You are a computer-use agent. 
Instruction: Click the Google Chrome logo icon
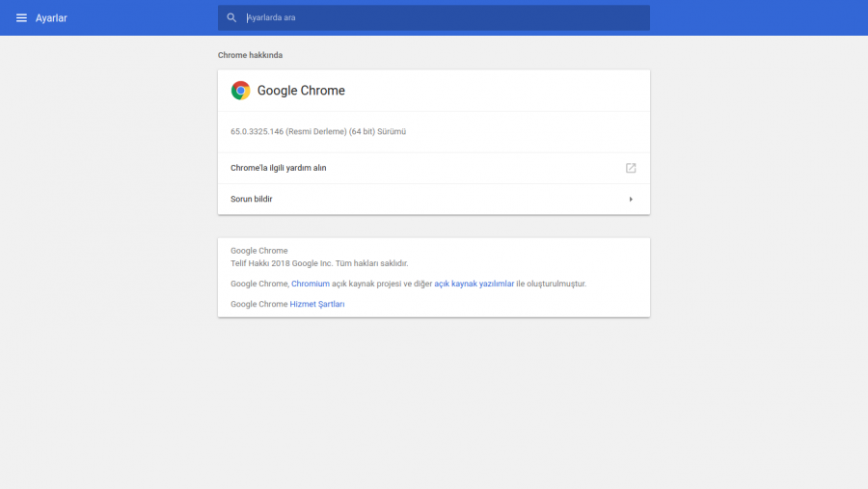(240, 91)
